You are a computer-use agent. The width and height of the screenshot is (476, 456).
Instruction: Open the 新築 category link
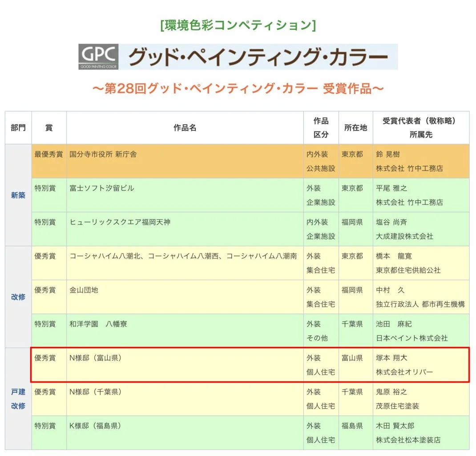[x=18, y=195]
